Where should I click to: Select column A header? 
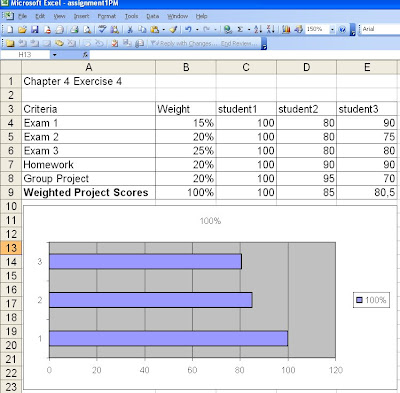89,67
